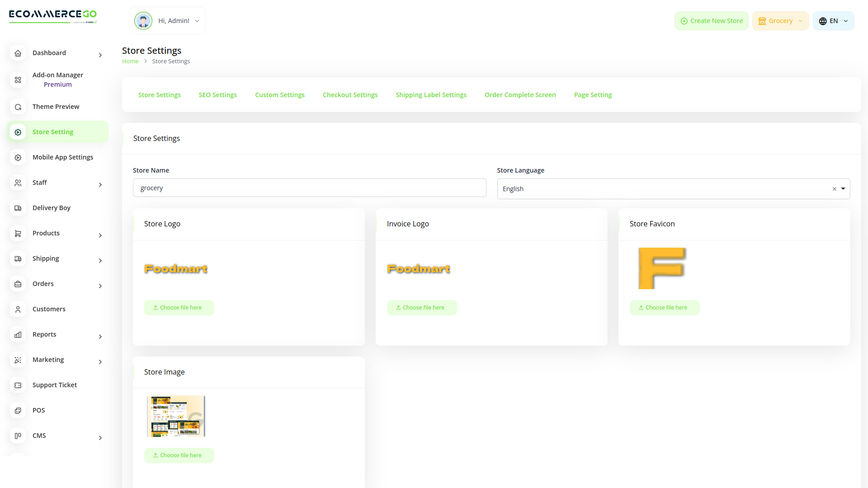Open the Checkout Settings tab

pyautogui.click(x=350, y=94)
